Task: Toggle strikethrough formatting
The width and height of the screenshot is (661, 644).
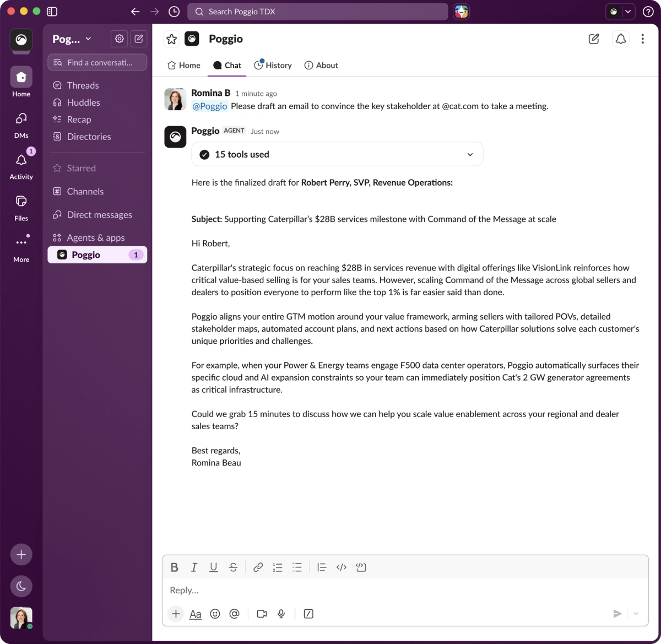Action: [x=233, y=567]
